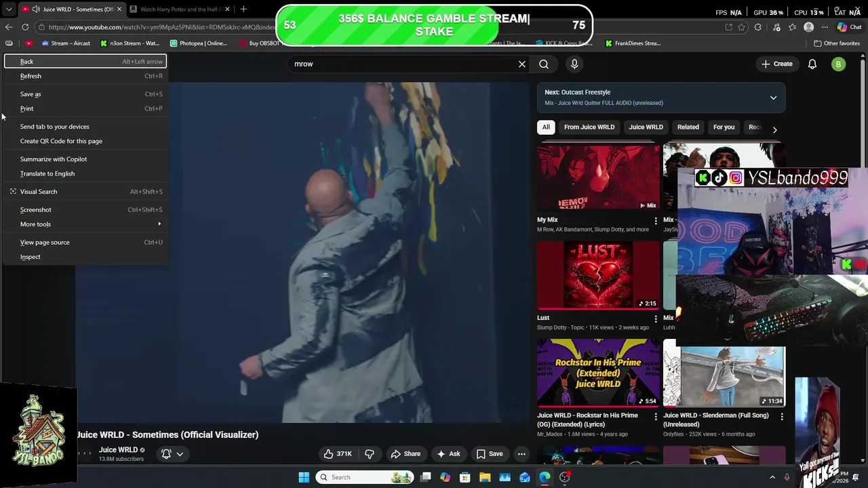Viewport: 868px width, 488px height.
Task: Save the video to a playlist
Action: point(490,454)
